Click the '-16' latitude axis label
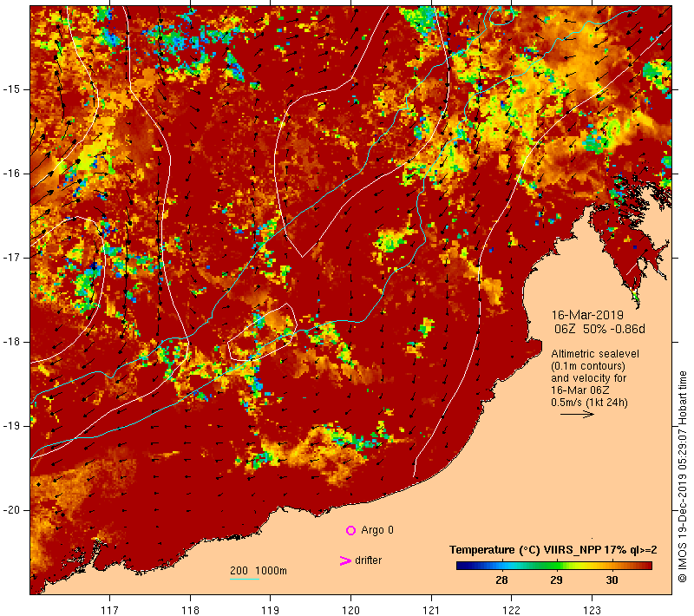 point(11,174)
